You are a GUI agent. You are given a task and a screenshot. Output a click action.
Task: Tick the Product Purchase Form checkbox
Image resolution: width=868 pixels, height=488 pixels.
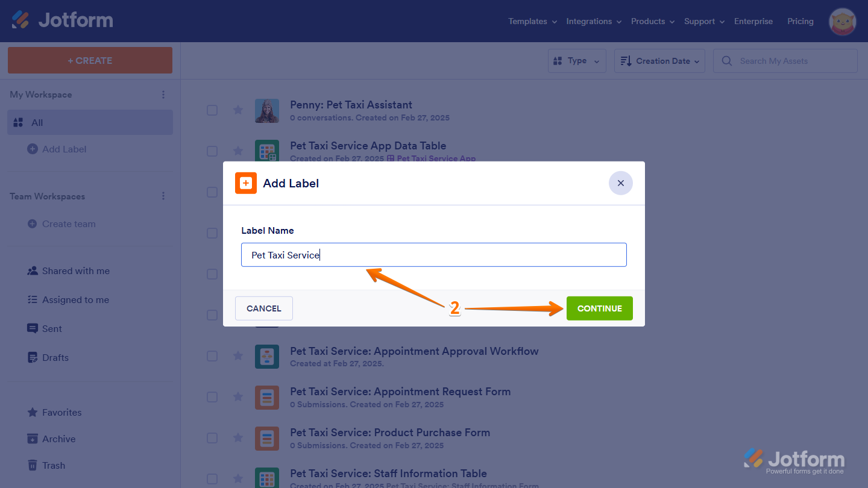[x=212, y=437]
